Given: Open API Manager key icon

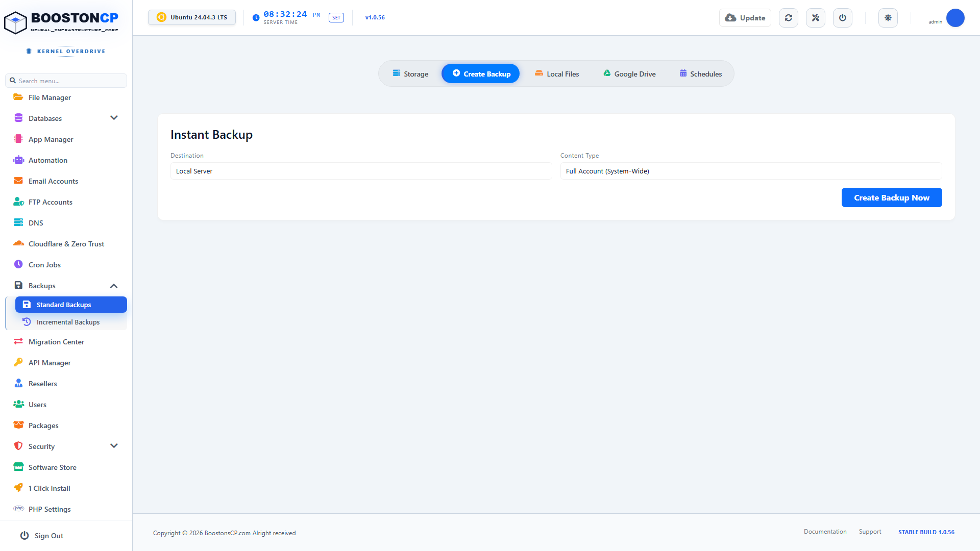Looking at the screenshot, I should (18, 362).
